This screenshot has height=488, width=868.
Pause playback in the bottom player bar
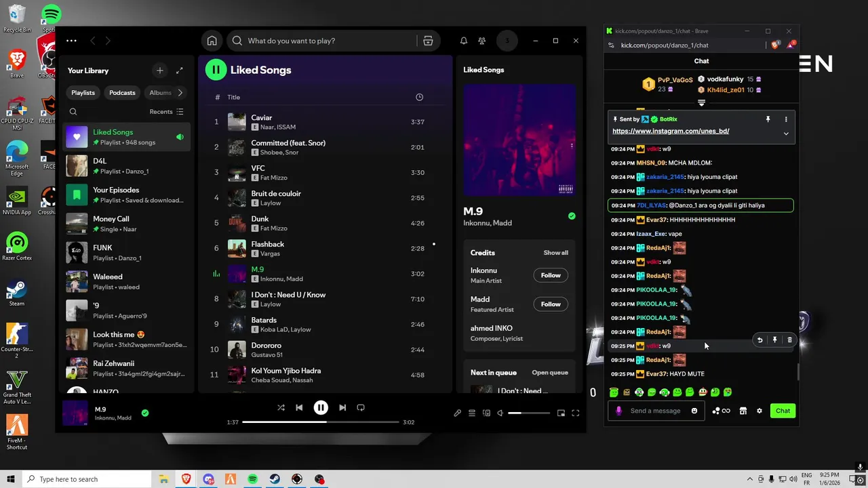(x=321, y=407)
